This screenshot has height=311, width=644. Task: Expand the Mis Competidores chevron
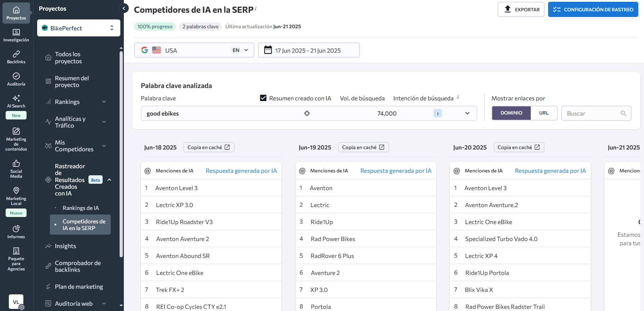click(104, 146)
